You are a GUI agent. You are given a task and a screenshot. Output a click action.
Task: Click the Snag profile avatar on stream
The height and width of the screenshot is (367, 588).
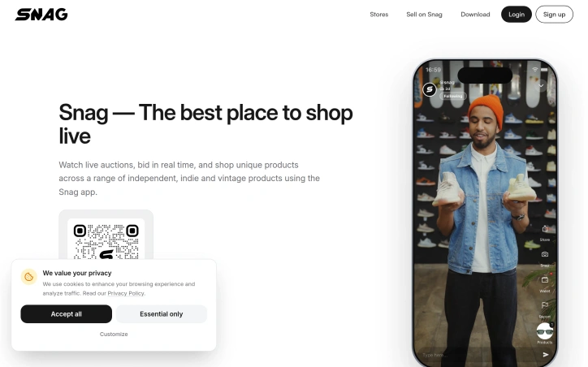[x=430, y=89]
